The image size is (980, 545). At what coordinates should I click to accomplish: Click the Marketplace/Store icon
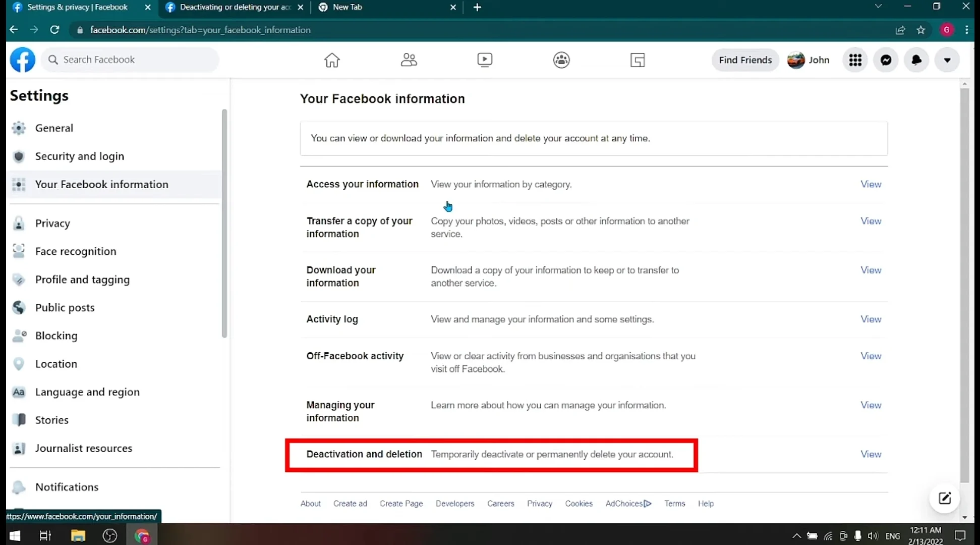(637, 60)
